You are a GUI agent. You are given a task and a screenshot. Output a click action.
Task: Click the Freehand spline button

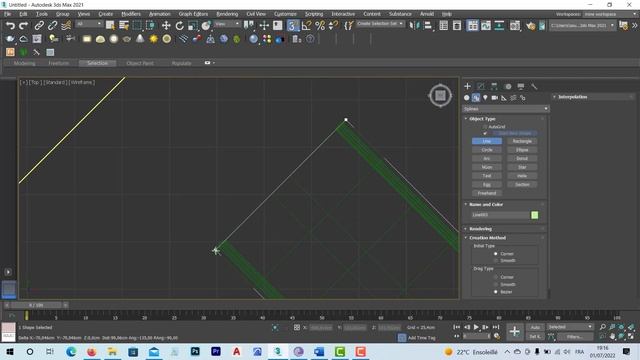(x=487, y=193)
